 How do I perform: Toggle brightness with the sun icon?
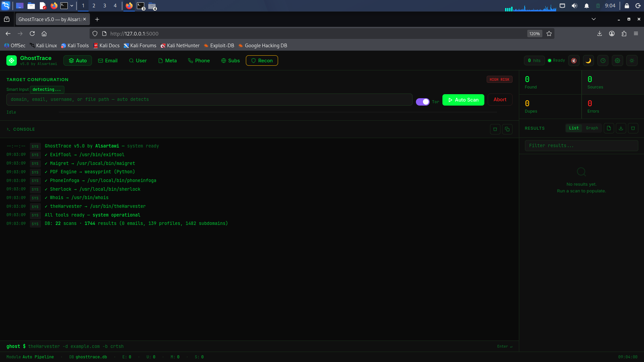click(632, 61)
